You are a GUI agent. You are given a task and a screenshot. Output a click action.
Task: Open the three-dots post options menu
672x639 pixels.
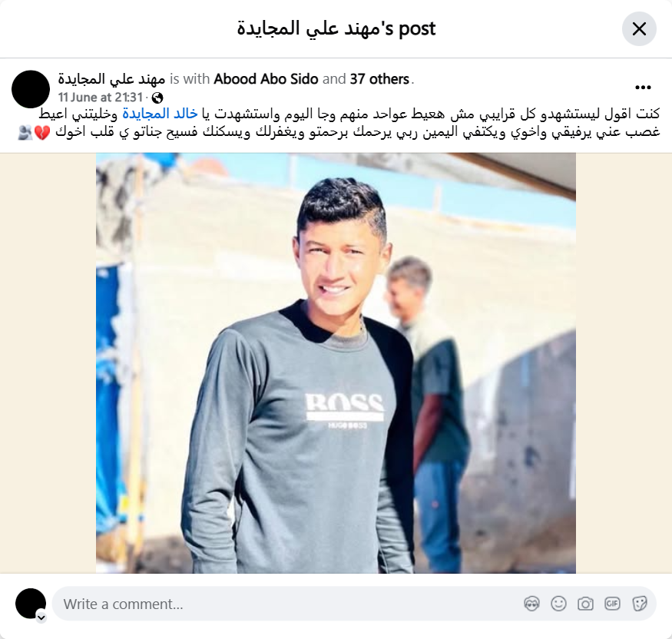pos(643,88)
